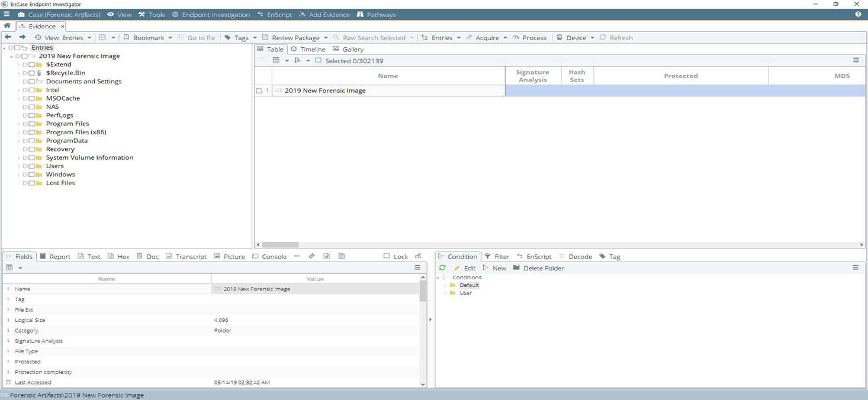Check the Windows folder checkbox
This screenshot has width=868, height=400.
coord(32,175)
